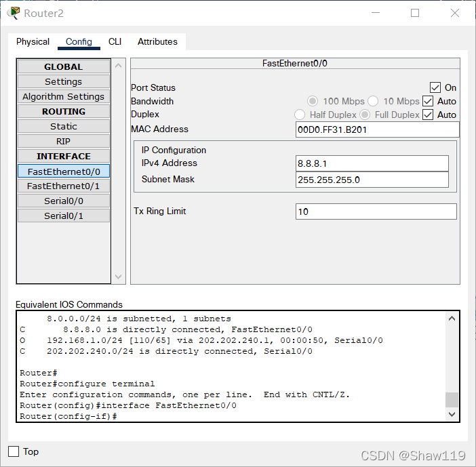Viewport: 476px width, 467px height.
Task: Click the 'Router#configure terminal' line
Action: (x=87, y=384)
